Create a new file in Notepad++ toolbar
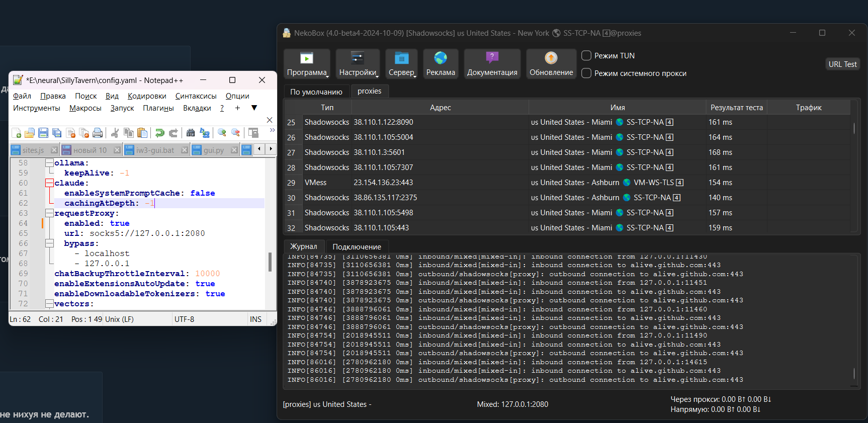The image size is (868, 423). click(16, 133)
